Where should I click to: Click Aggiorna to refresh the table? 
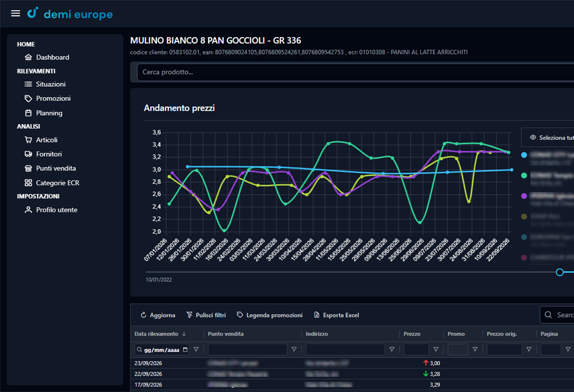[158, 315]
